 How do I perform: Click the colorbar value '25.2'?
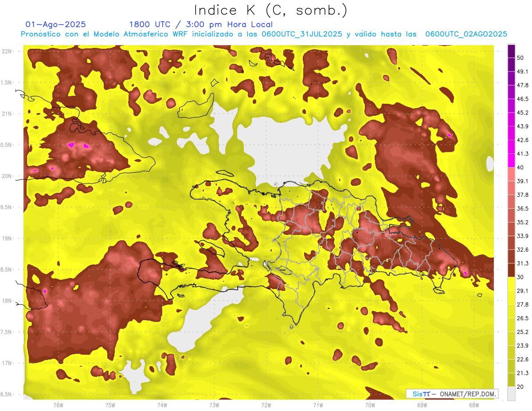522,332
